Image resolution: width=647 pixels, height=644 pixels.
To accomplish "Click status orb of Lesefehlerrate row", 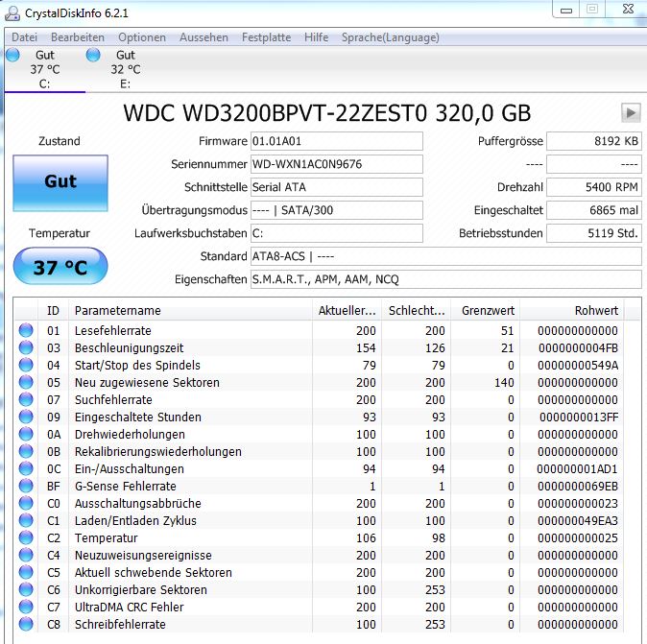I will click(x=26, y=330).
